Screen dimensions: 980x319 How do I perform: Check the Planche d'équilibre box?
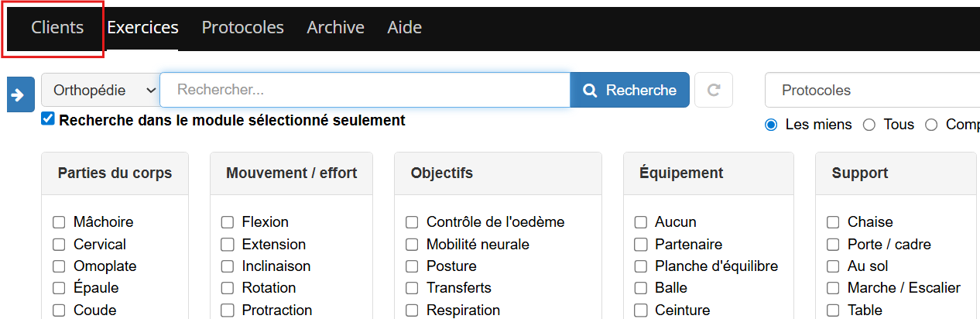point(641,266)
